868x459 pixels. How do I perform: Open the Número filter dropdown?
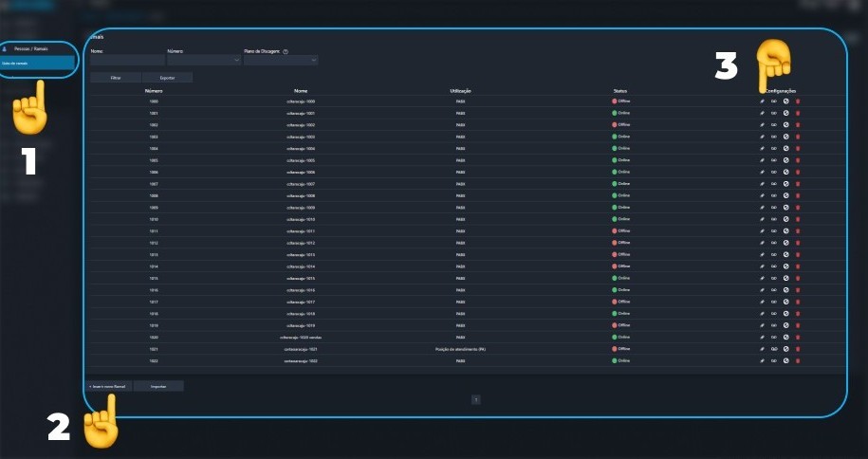[x=204, y=60]
